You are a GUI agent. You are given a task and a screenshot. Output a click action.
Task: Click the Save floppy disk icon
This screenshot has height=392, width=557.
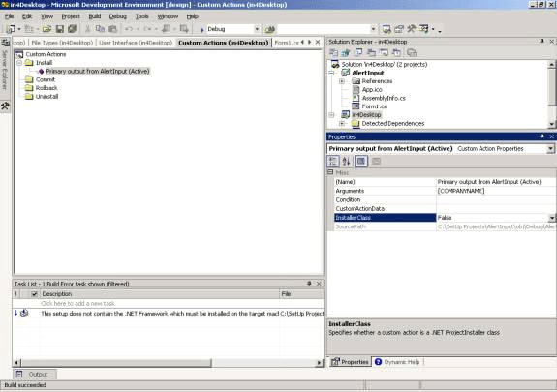[x=60, y=29]
